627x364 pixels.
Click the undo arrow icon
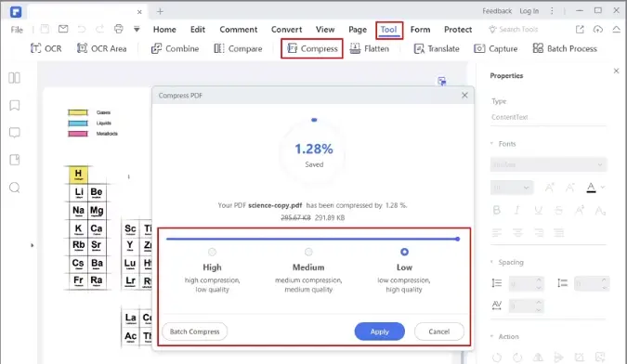click(82, 29)
